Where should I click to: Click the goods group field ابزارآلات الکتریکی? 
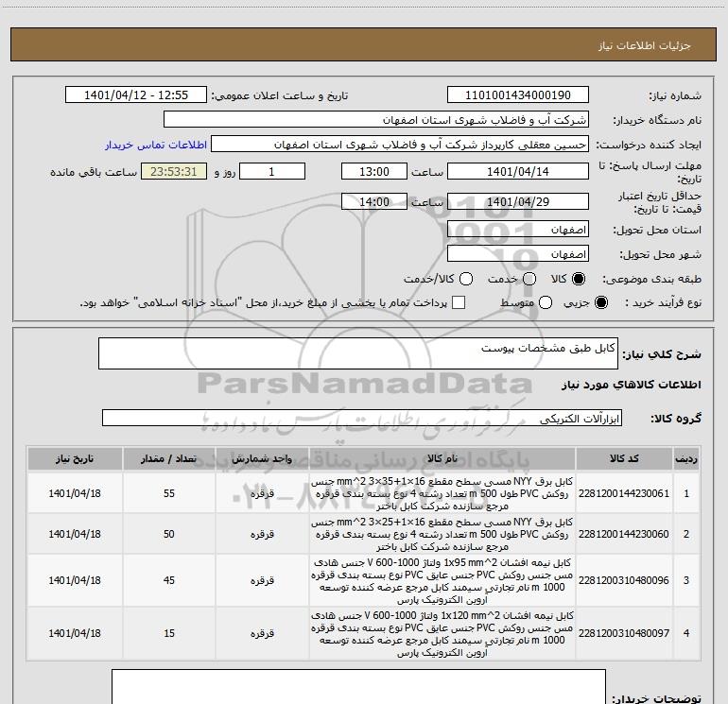pyautogui.click(x=362, y=418)
